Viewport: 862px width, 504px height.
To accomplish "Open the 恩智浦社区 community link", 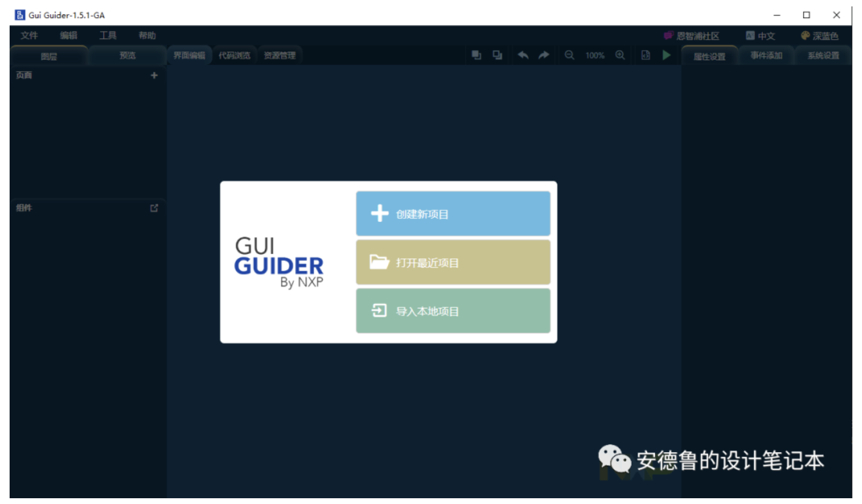I will (x=691, y=36).
